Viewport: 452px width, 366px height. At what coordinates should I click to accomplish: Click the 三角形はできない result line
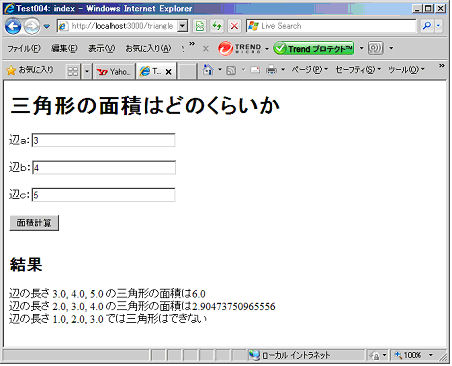click(108, 319)
